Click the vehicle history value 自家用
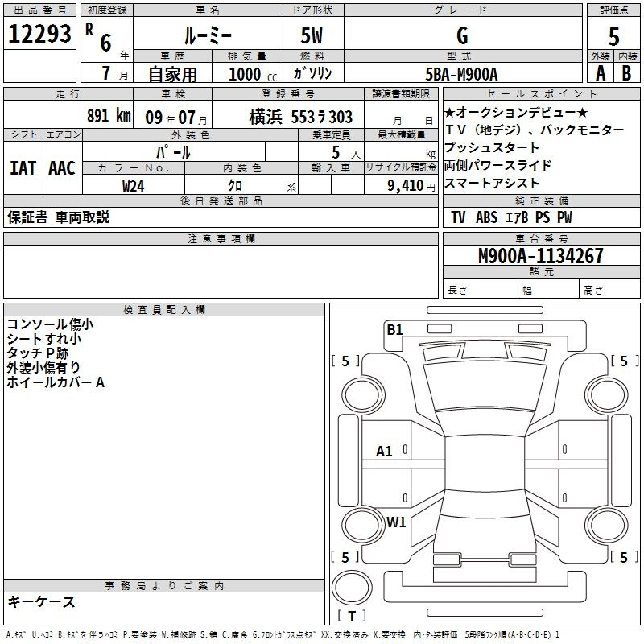This screenshot has height=644, width=644. [172, 74]
